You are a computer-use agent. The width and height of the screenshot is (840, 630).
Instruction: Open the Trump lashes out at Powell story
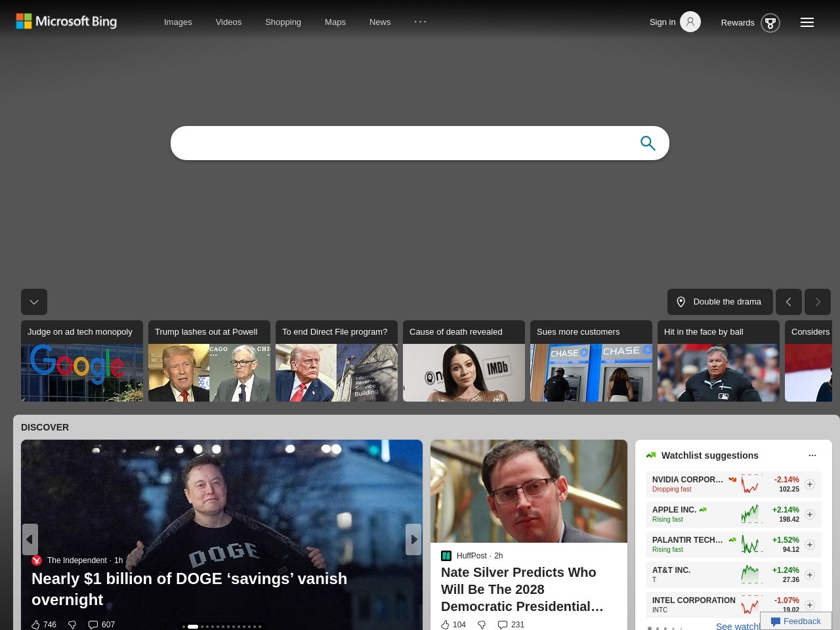209,361
